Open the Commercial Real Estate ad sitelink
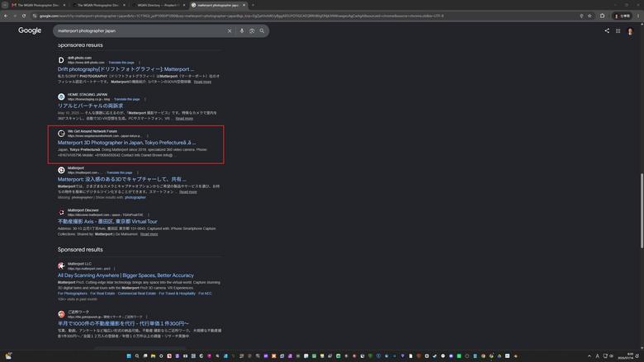Viewport: 644px width, 362px height. point(137,294)
